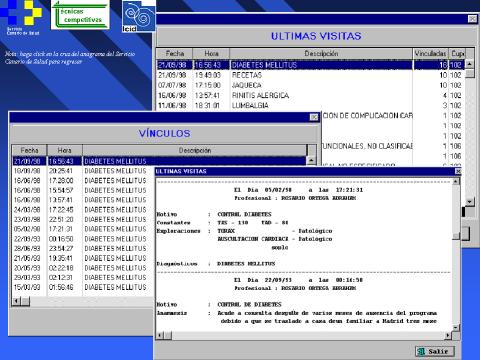Select the Vínculos row with time 15:54:57

(83, 190)
